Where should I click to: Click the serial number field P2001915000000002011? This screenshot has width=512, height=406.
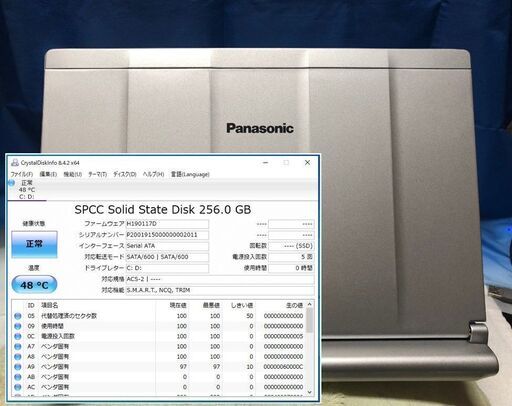[x=167, y=235]
